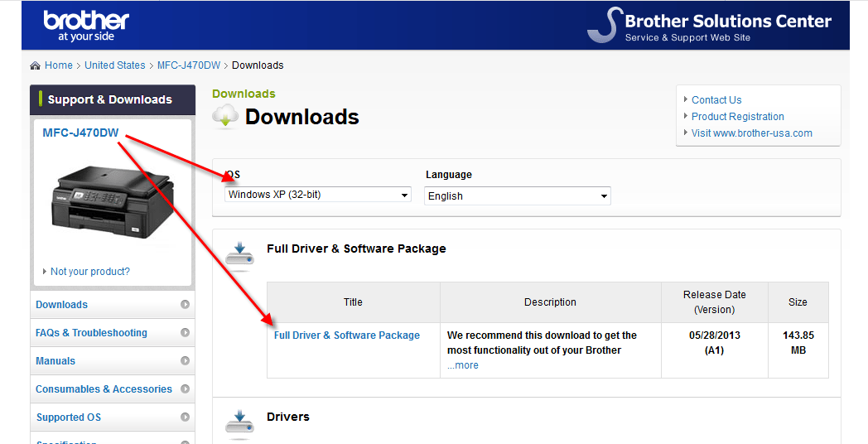Click the Drivers section download icon
This screenshot has height=444, width=868.
point(239,422)
